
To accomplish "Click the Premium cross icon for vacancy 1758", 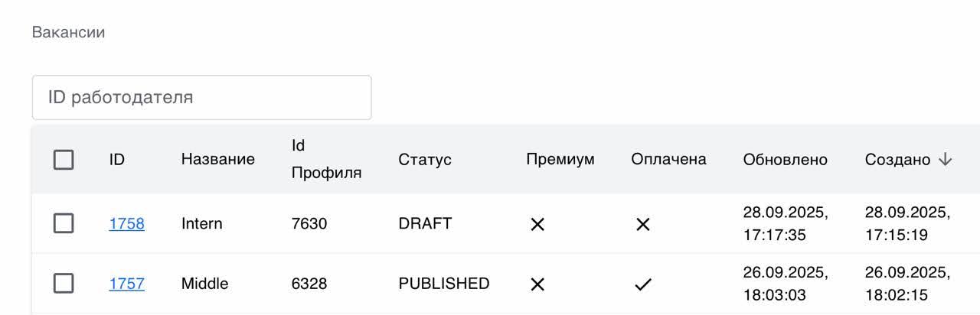I will (x=537, y=224).
